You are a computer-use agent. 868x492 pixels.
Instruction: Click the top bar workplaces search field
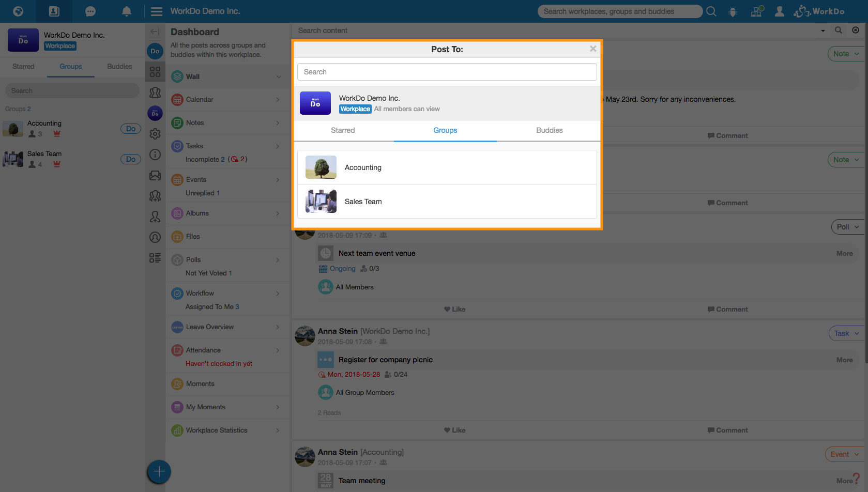[x=619, y=11]
